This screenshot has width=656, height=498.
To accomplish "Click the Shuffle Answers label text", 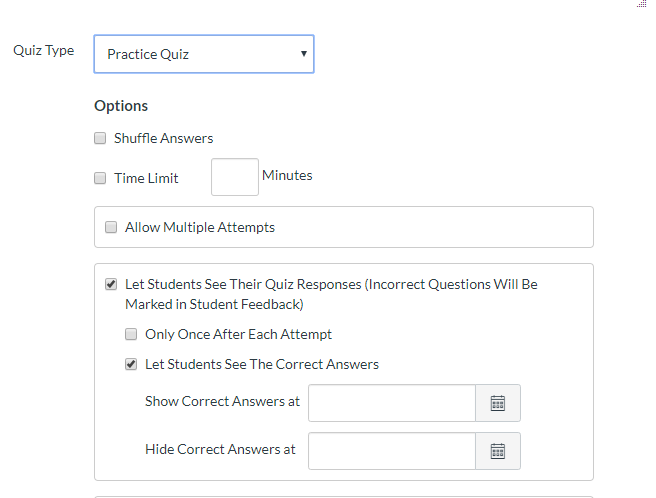I will point(163,139).
